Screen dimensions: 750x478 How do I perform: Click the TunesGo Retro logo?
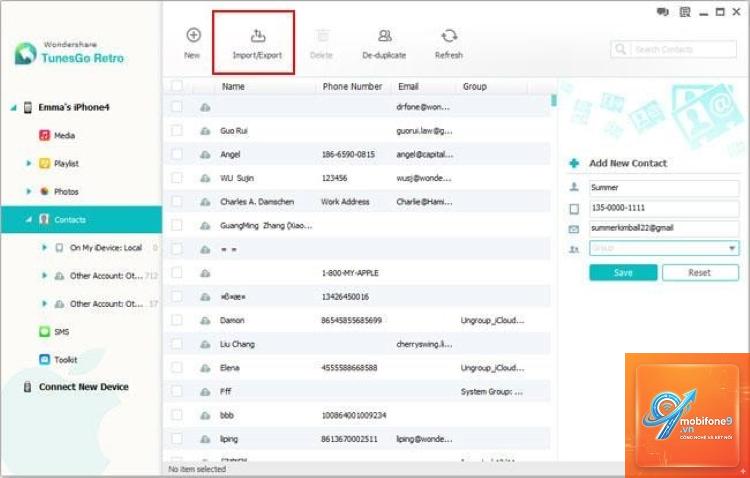tap(25, 54)
